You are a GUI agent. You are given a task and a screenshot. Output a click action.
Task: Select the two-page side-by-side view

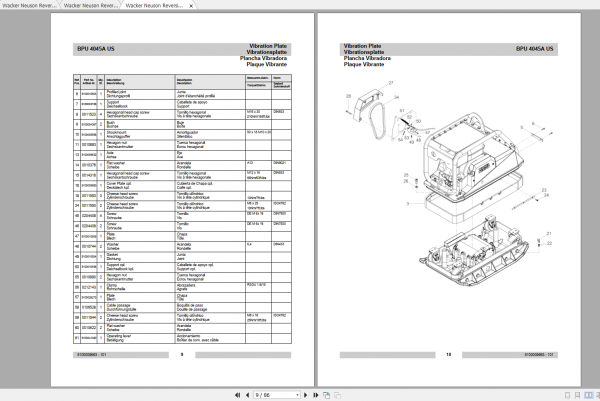pyautogui.click(x=588, y=395)
